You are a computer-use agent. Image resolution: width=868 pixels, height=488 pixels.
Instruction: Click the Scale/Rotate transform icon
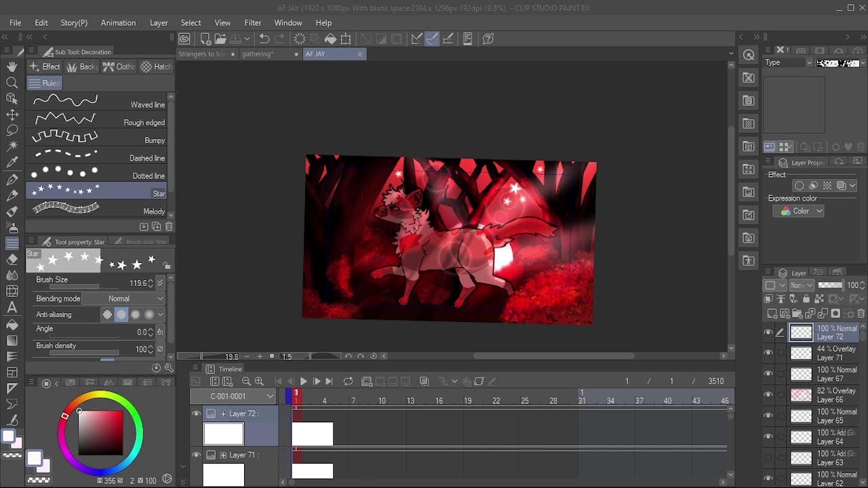[346, 39]
